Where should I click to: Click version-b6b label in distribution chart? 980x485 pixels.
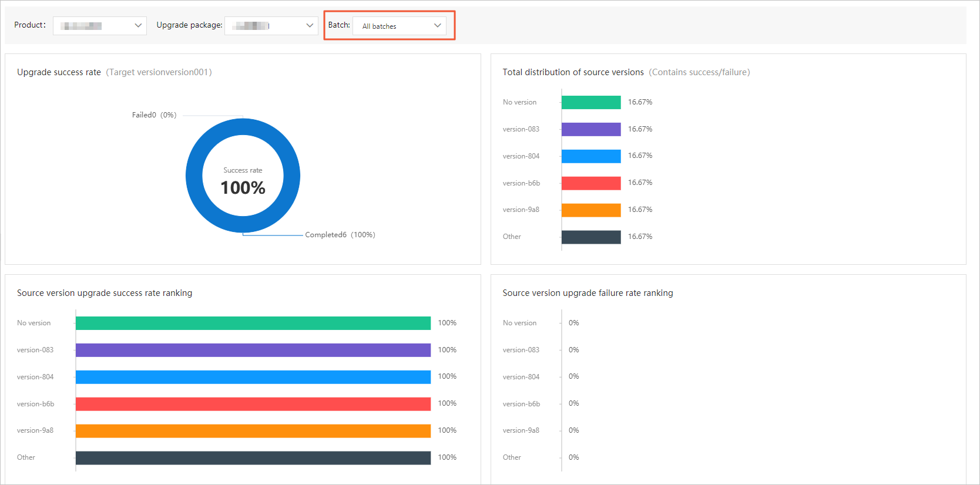(521, 183)
